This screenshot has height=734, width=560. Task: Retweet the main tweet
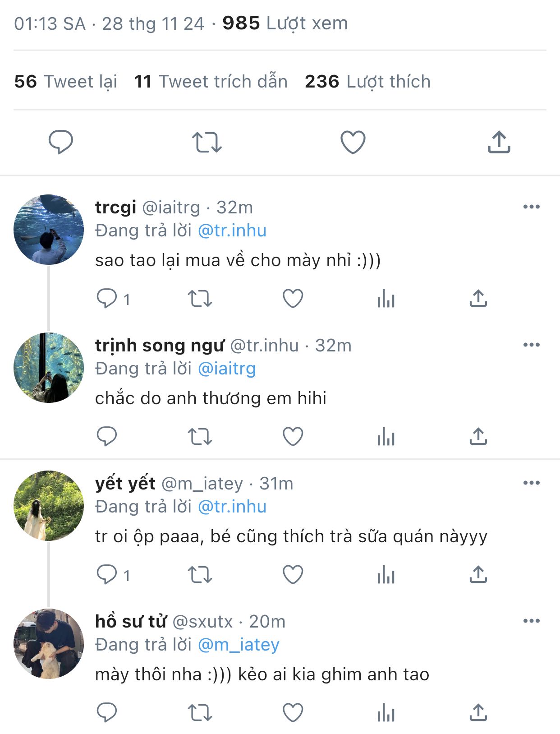pos(207,142)
